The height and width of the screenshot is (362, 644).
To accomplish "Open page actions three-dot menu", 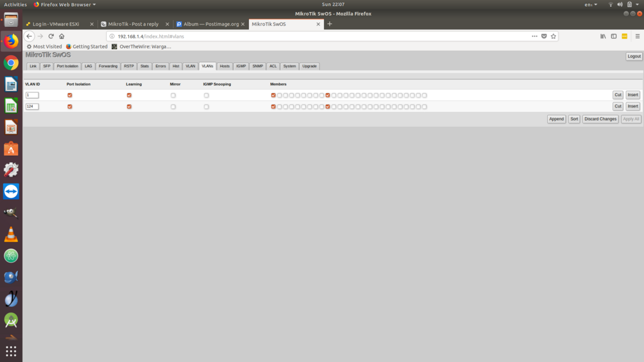I will 535,36.
